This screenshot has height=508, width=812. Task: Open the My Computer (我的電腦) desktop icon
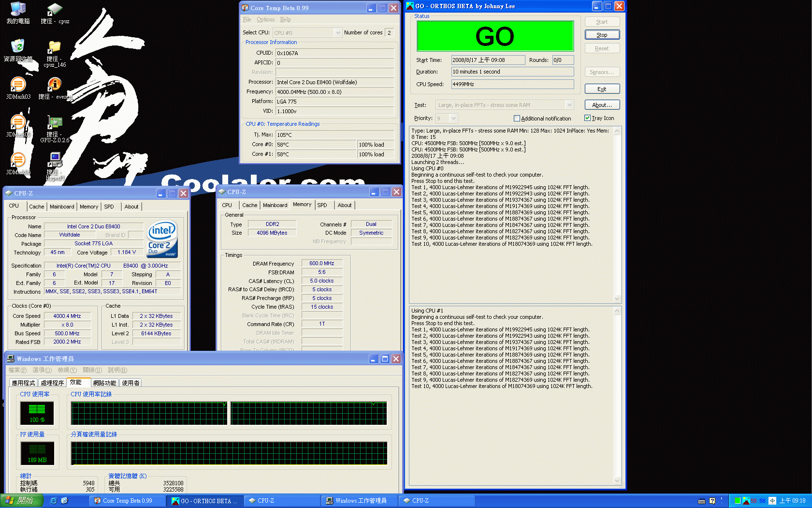pyautogui.click(x=18, y=13)
